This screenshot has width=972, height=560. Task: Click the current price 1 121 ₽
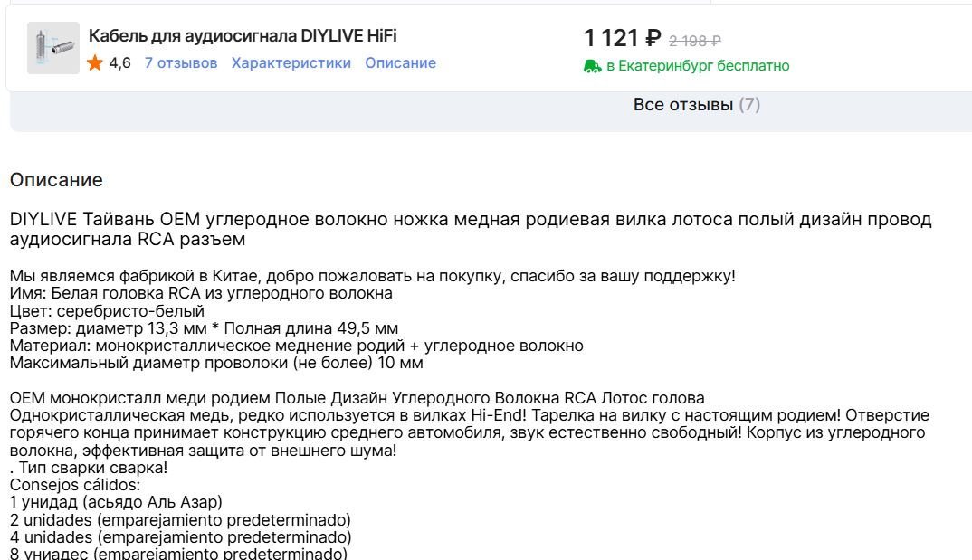[623, 38]
